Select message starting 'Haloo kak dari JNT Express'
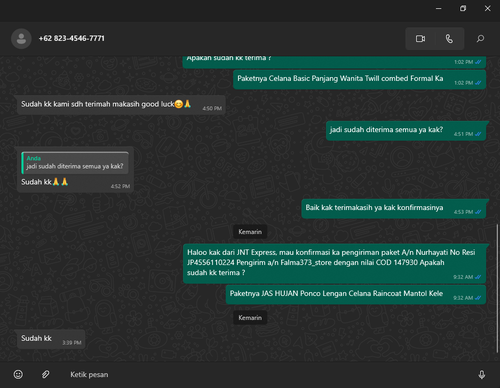The height and width of the screenshot is (388, 500). [x=334, y=263]
